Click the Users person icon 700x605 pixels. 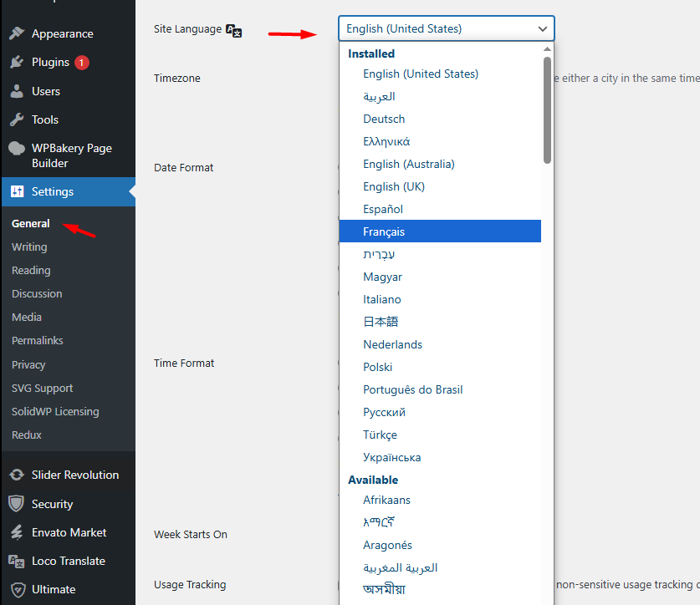(x=17, y=91)
